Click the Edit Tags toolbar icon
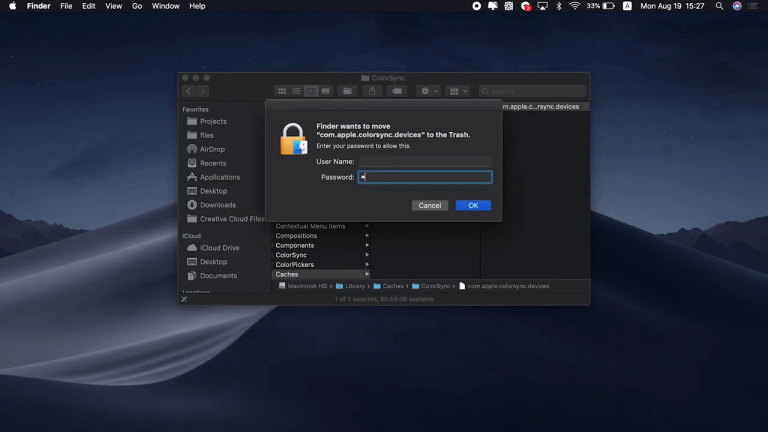768x432 pixels. (x=397, y=91)
